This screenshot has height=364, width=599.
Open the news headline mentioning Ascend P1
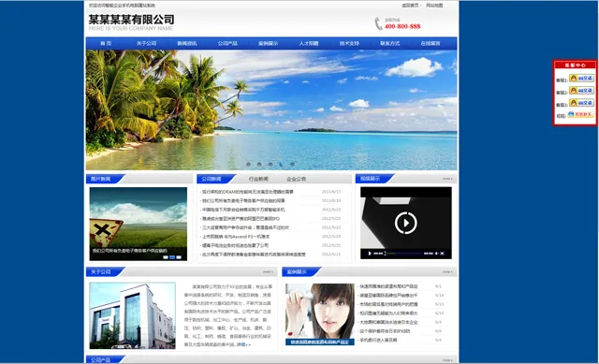coord(236,237)
